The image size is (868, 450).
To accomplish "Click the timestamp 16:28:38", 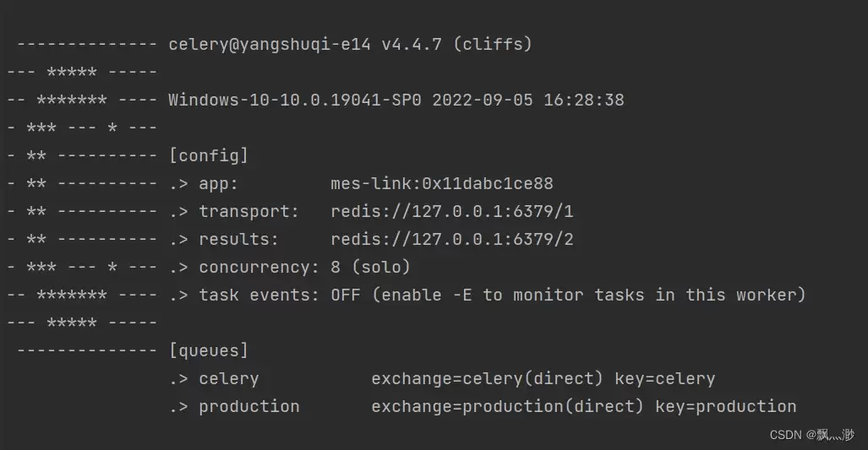I will (x=584, y=100).
